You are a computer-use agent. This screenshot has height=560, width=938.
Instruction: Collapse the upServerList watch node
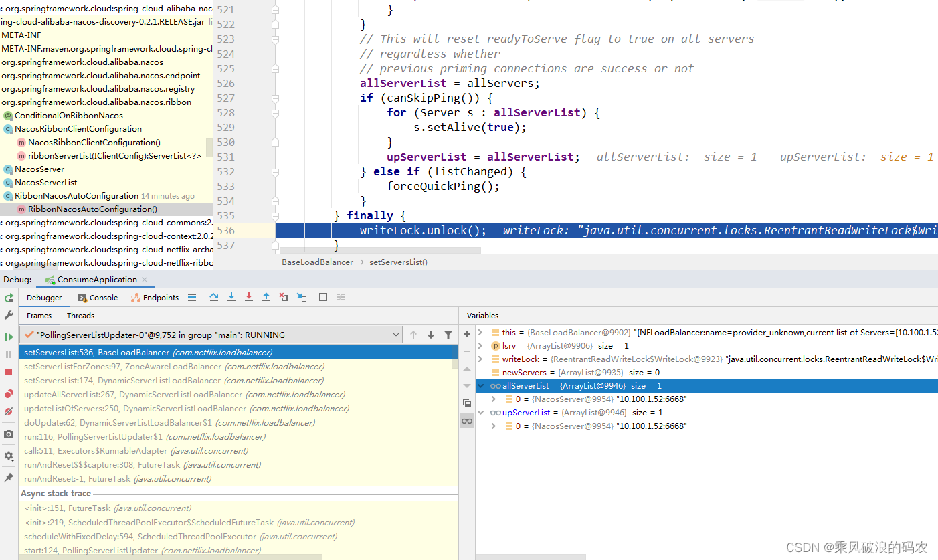480,412
